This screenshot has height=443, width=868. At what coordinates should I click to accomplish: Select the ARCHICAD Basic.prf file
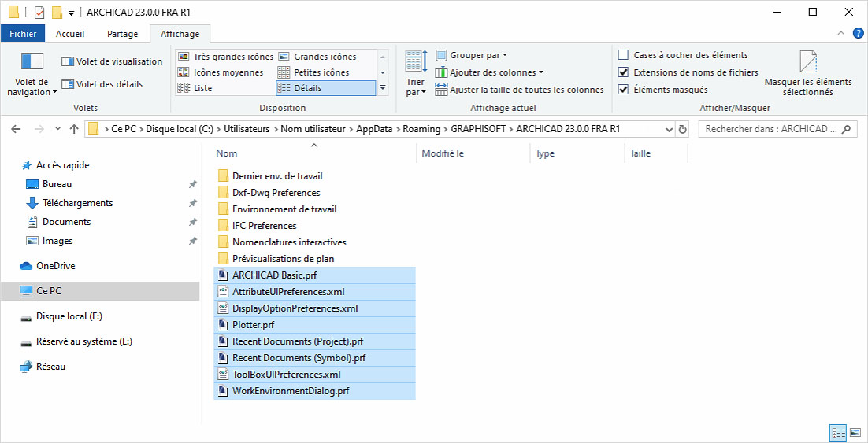pyautogui.click(x=314, y=275)
